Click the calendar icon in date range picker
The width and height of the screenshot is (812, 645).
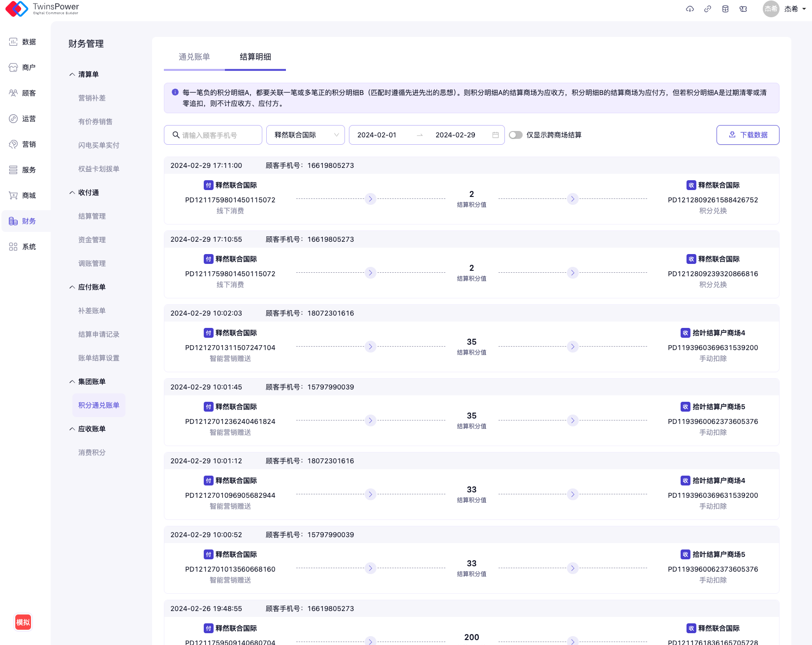click(495, 135)
